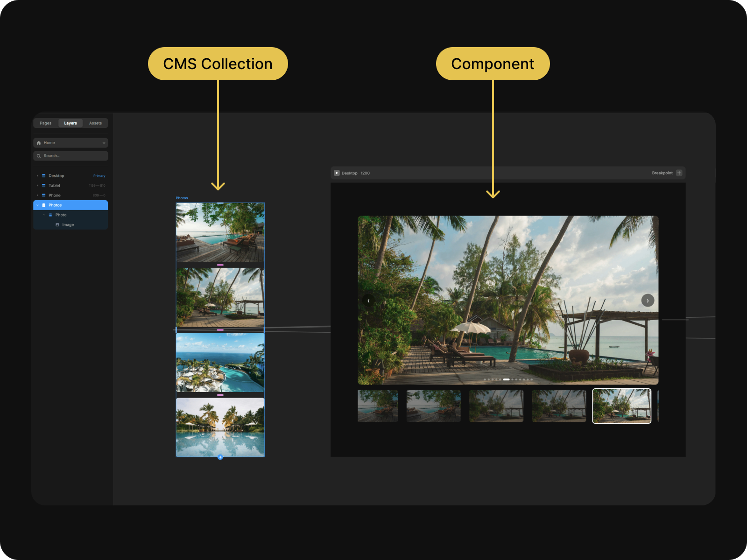Add a breakpoint with the plus icon

pos(679,173)
